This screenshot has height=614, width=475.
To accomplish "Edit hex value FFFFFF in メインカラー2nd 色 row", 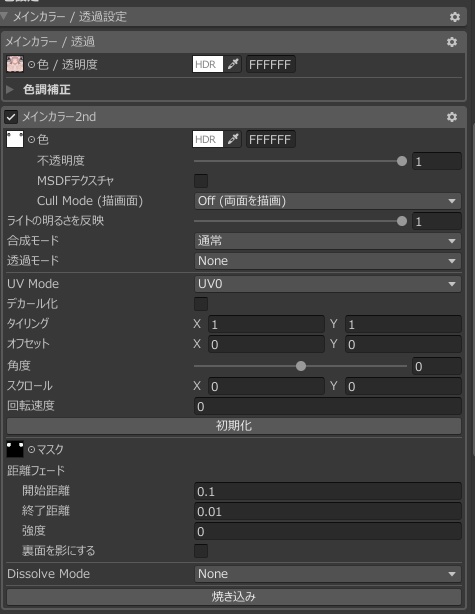I will (271, 139).
